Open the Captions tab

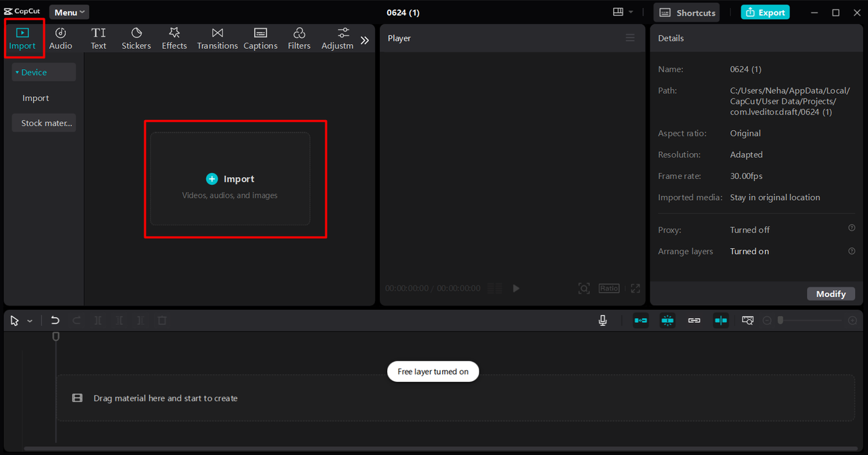(x=260, y=39)
